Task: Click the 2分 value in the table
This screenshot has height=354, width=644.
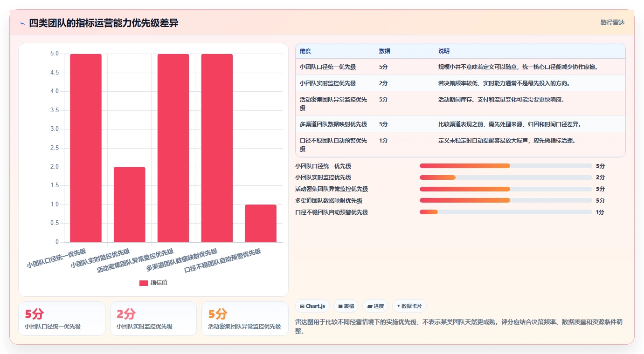Action: point(383,83)
